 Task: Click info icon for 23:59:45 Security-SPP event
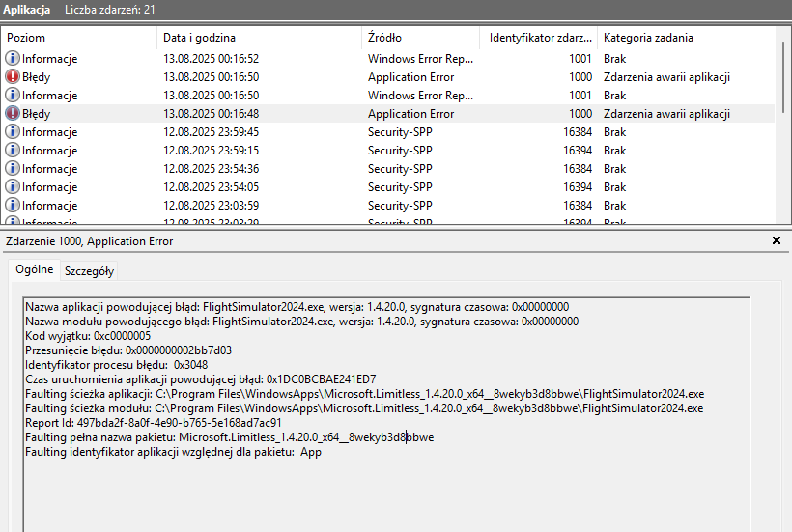pyautogui.click(x=13, y=131)
